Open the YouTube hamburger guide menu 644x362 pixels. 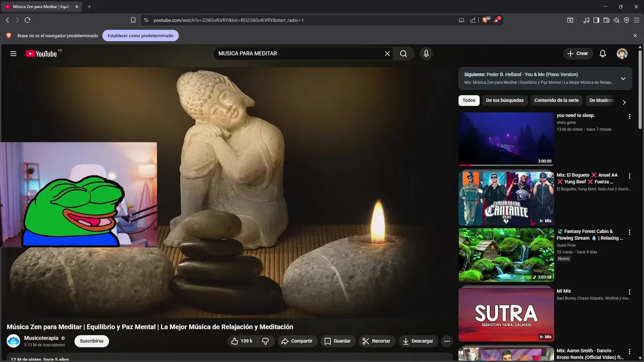(14, 53)
